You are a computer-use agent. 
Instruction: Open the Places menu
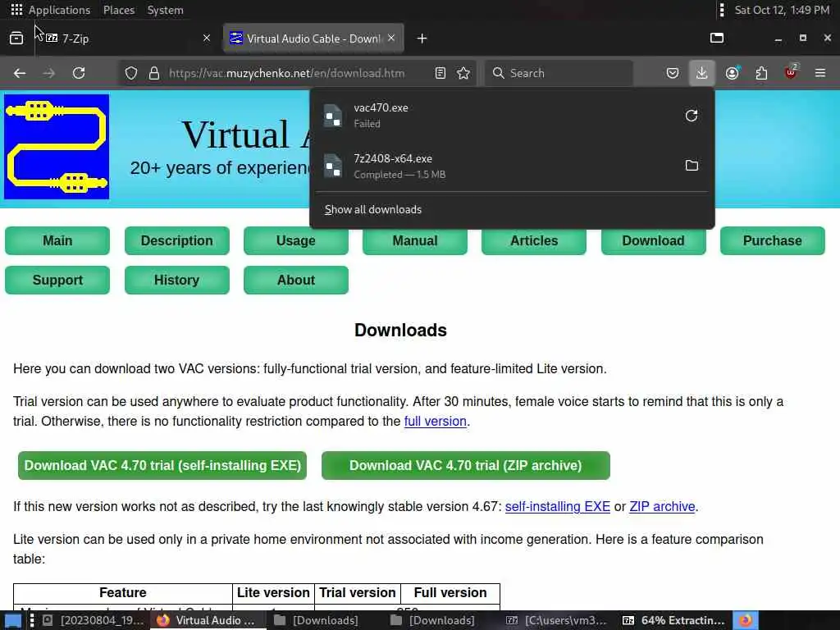(119, 10)
